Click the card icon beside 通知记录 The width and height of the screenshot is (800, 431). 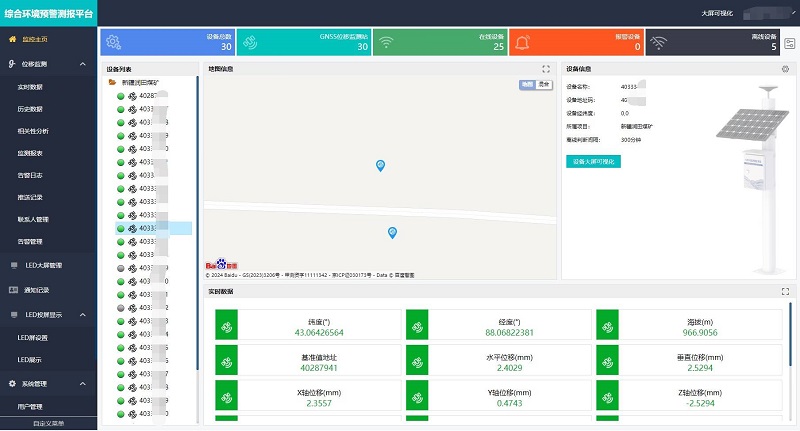click(13, 290)
